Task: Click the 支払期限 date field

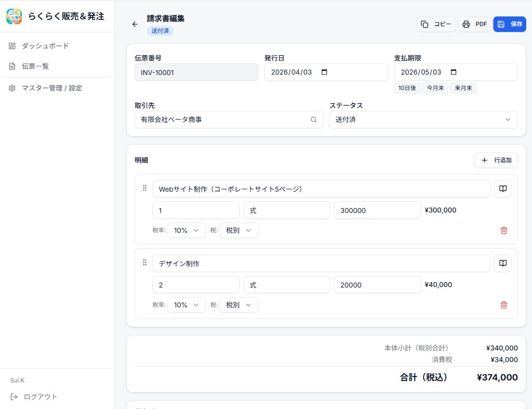Action: coord(456,72)
